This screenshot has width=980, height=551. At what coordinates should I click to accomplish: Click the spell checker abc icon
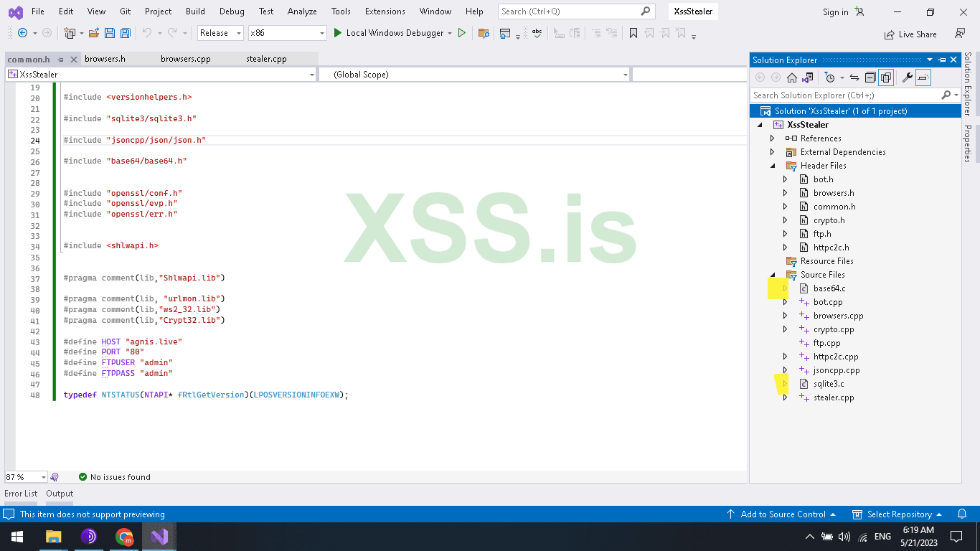tap(537, 33)
